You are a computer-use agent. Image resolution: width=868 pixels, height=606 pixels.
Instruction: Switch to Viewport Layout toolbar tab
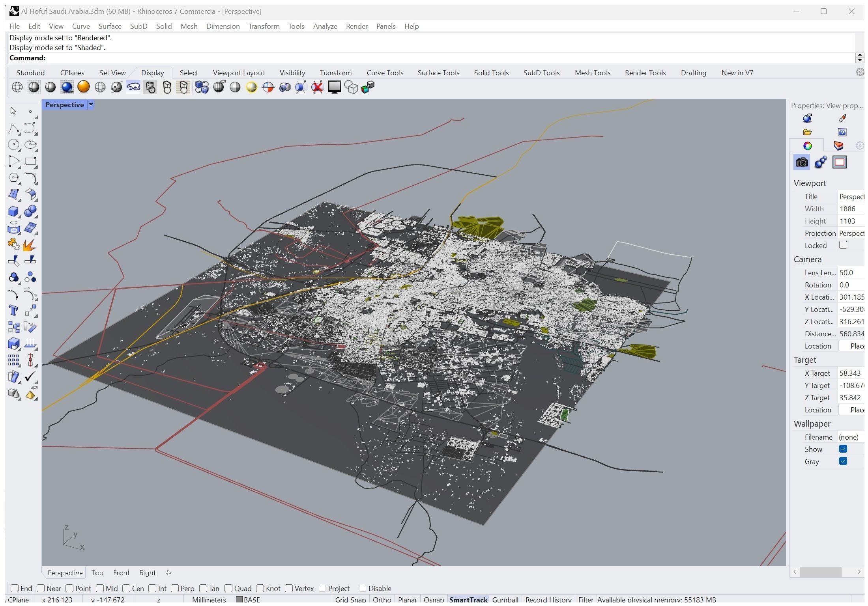click(x=239, y=73)
